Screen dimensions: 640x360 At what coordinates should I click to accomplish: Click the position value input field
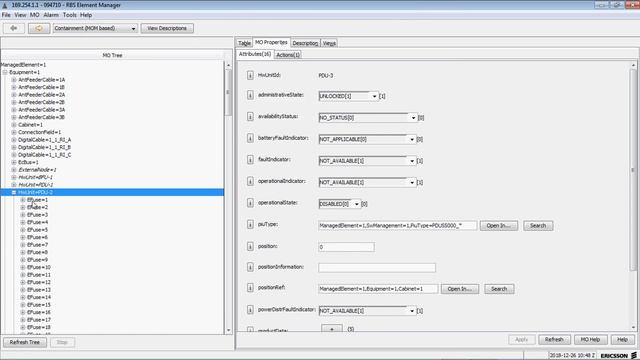[346, 247]
